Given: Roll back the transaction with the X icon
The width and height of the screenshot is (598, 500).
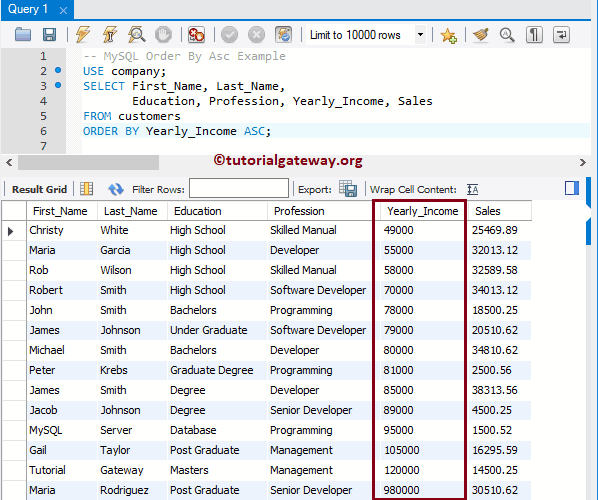Looking at the screenshot, I should [x=256, y=35].
